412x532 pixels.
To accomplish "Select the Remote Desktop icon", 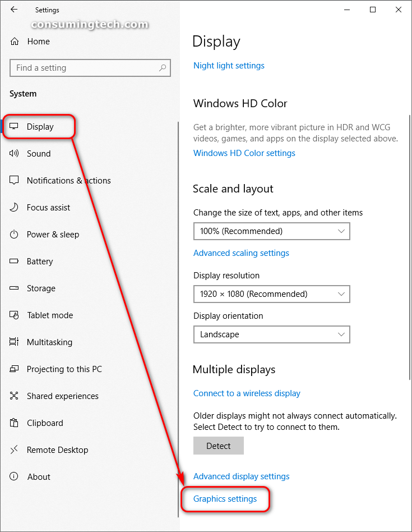I will (15, 450).
